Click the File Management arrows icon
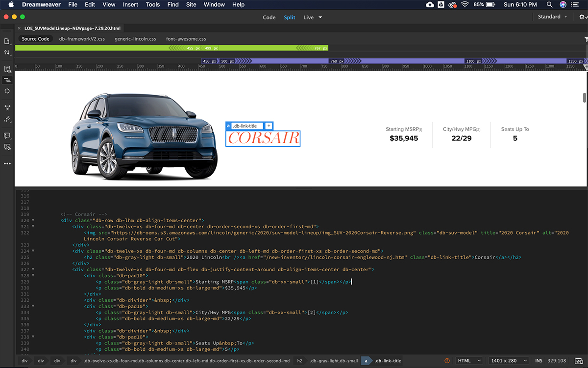The width and height of the screenshot is (588, 368). coord(7,52)
